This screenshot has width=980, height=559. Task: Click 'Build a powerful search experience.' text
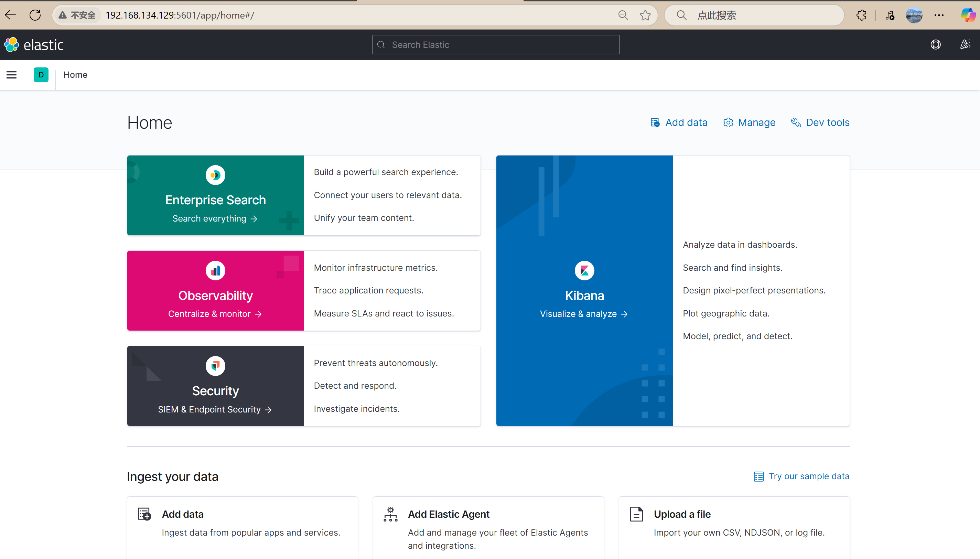[x=386, y=172]
